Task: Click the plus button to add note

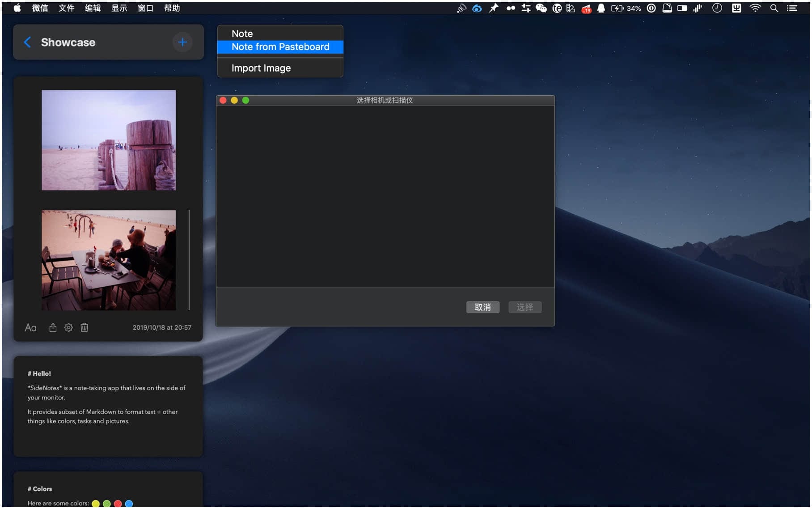Action: 182,42
